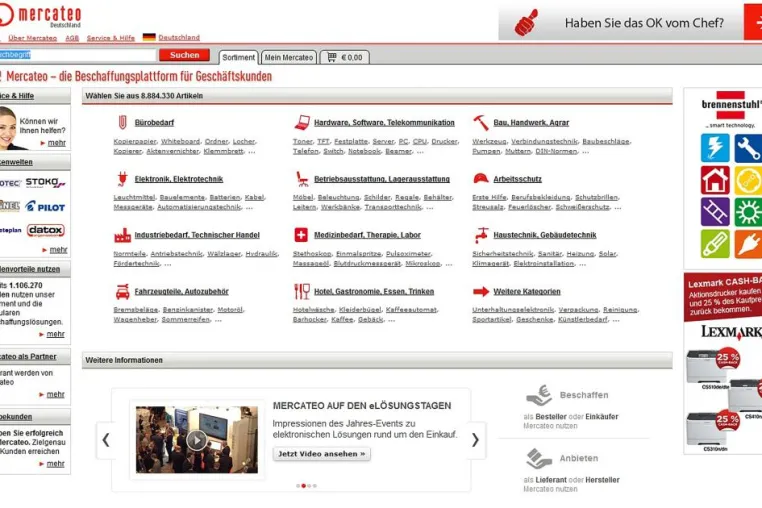The image size is (762, 508).
Task: Click the blue wrench brennenstuhl tile
Action: (x=748, y=148)
